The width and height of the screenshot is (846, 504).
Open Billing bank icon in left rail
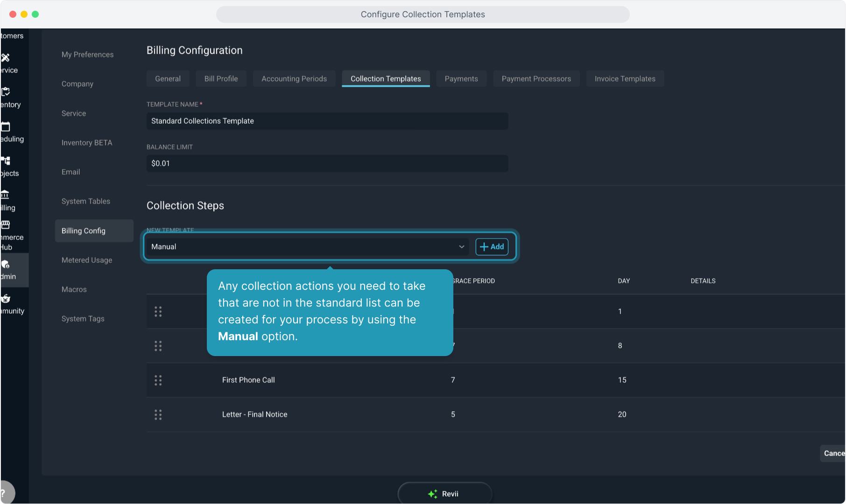[x=6, y=195]
